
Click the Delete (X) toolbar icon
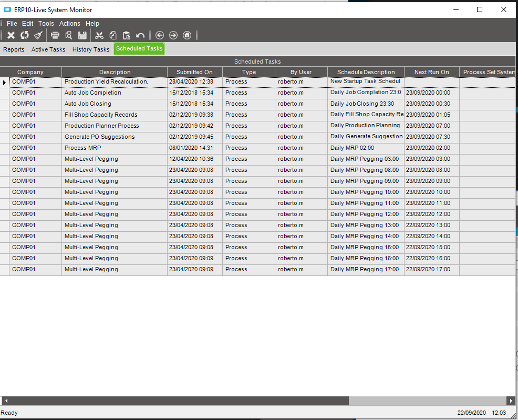(x=11, y=35)
